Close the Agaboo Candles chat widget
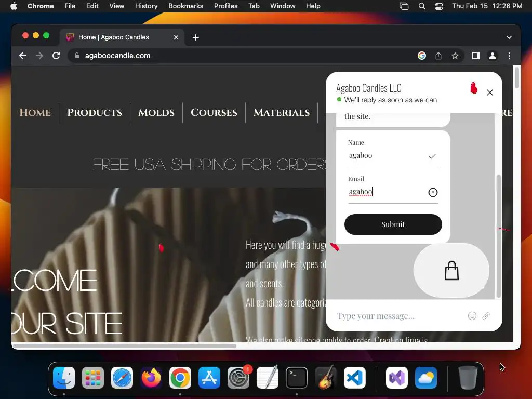 (x=489, y=92)
